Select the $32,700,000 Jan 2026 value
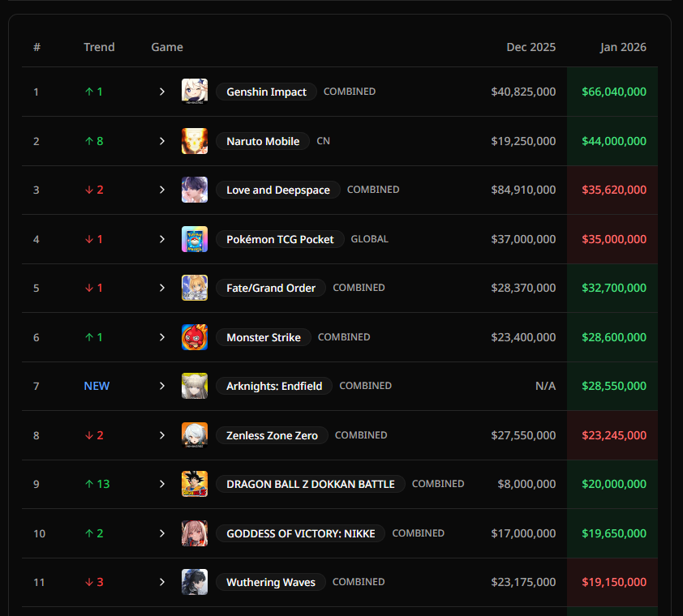The height and width of the screenshot is (616, 683). [x=614, y=288]
